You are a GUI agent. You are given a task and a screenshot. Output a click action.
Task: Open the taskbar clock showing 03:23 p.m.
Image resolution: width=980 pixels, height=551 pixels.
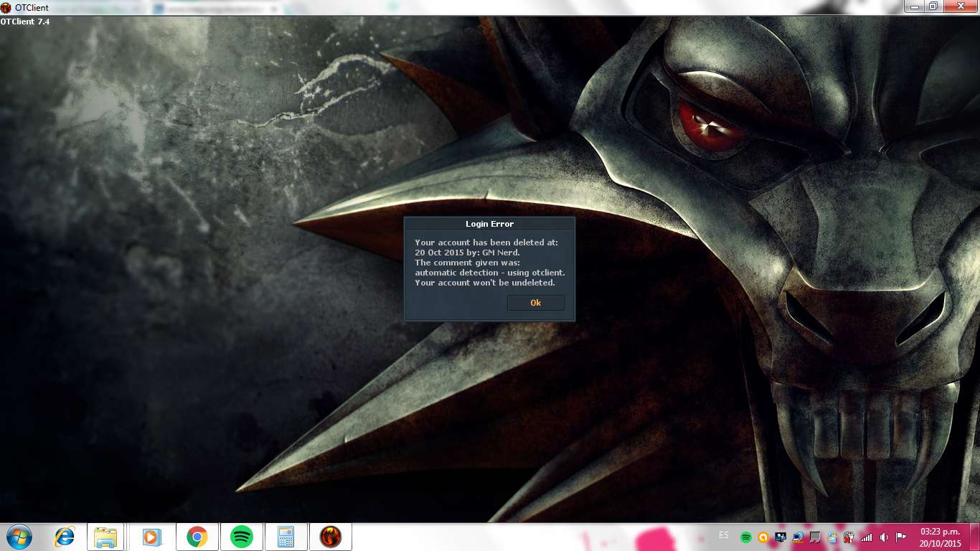tap(940, 537)
